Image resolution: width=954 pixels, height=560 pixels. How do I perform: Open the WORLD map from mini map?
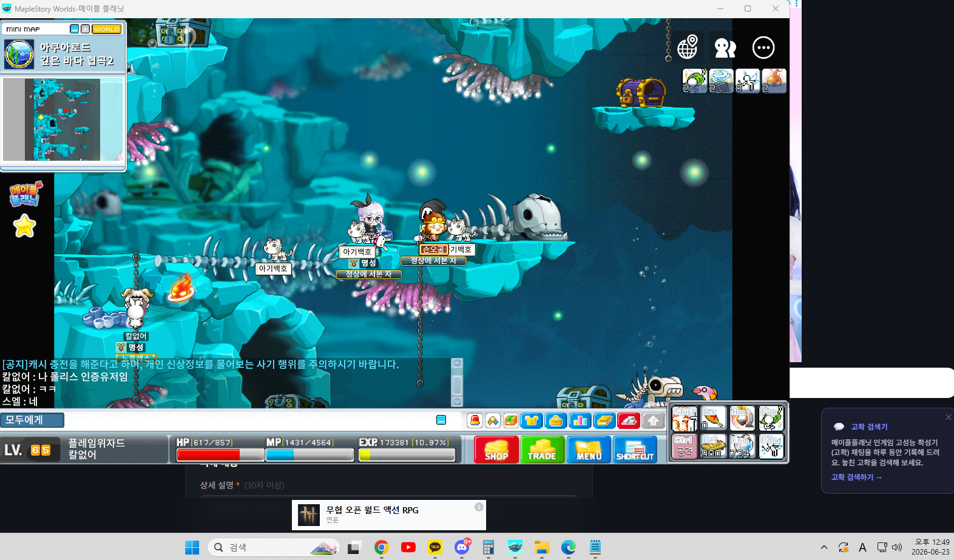(x=107, y=29)
